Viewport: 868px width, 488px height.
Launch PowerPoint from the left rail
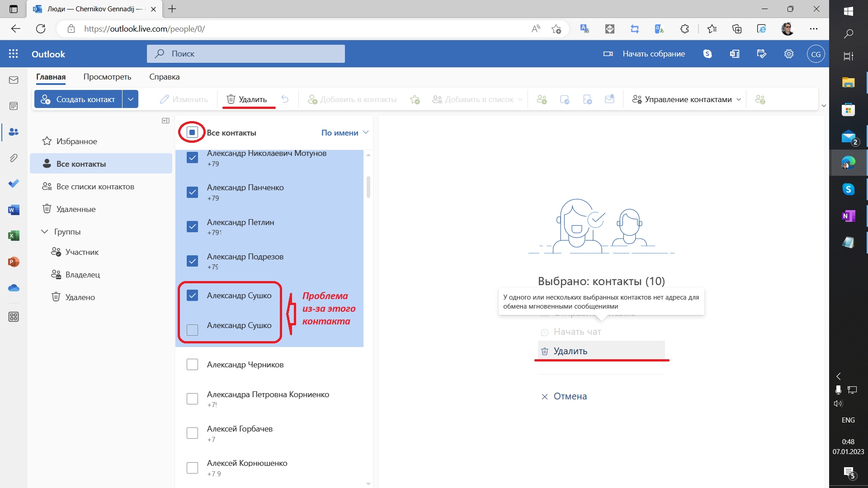coord(14,262)
